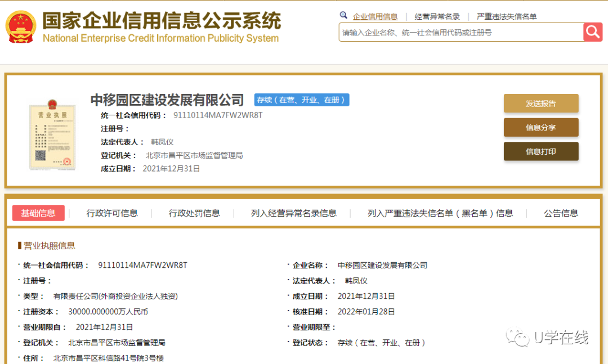Screen dimensions: 608x364
Task: Click the 信息打印 button
Action: tap(541, 151)
